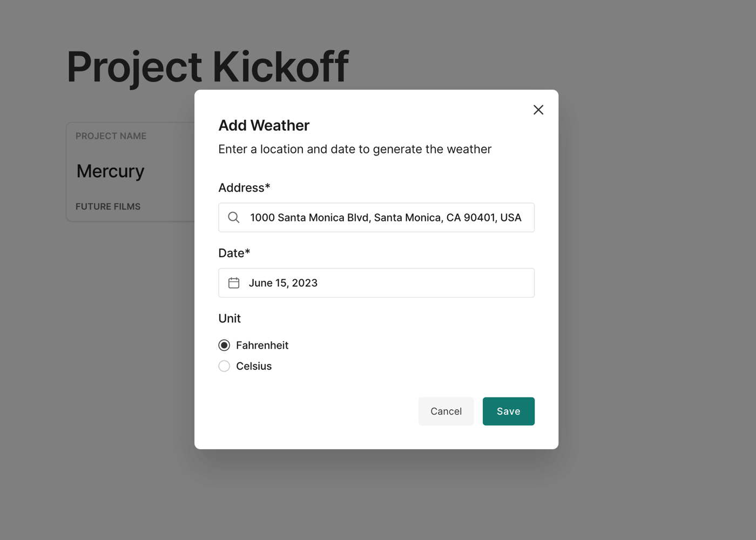Click the Project Kickoff page heading

[207, 67]
